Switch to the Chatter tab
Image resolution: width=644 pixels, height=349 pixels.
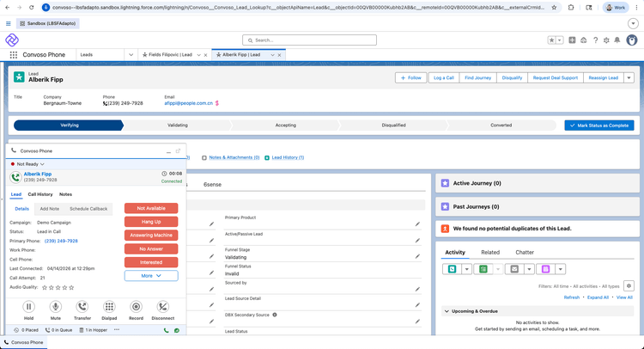[525, 253]
